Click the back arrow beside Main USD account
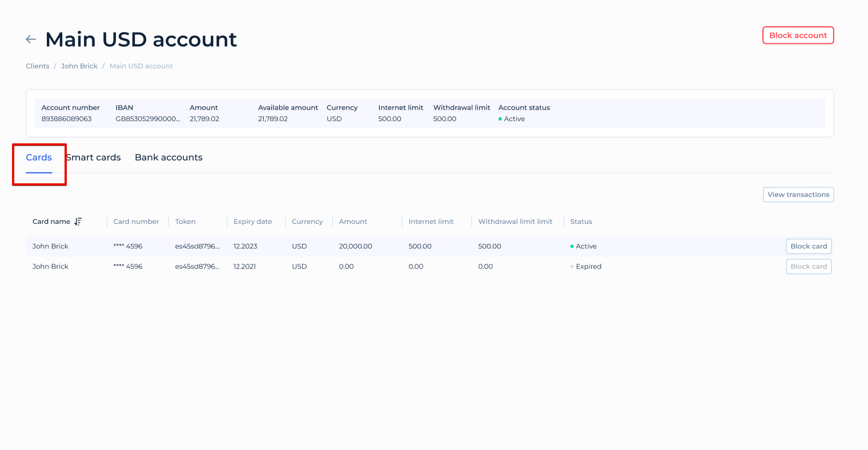The width and height of the screenshot is (868, 450). [x=30, y=39]
